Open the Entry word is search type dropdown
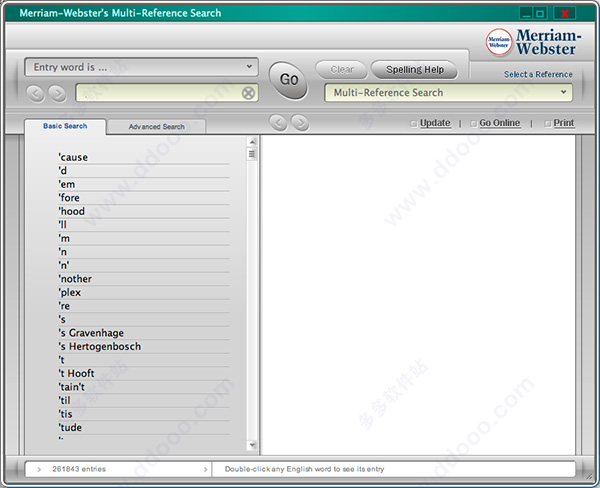This screenshot has height=488, width=600. tap(142, 67)
